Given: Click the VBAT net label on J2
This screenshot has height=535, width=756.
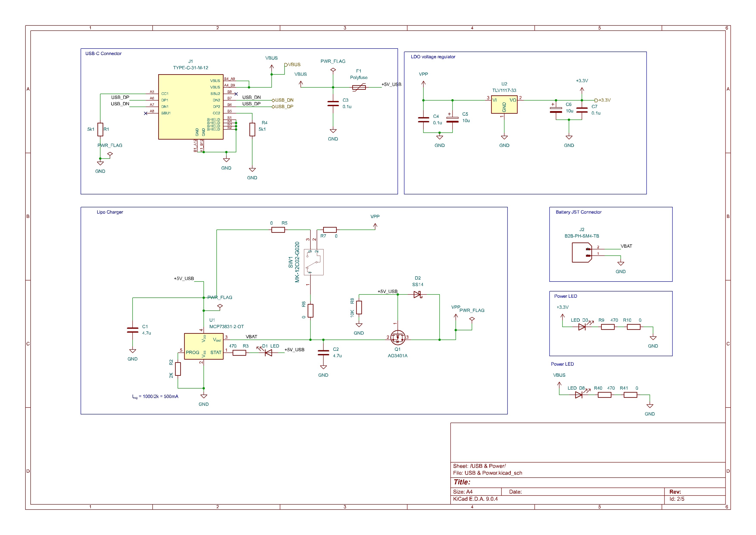Looking at the screenshot, I should (626, 246).
